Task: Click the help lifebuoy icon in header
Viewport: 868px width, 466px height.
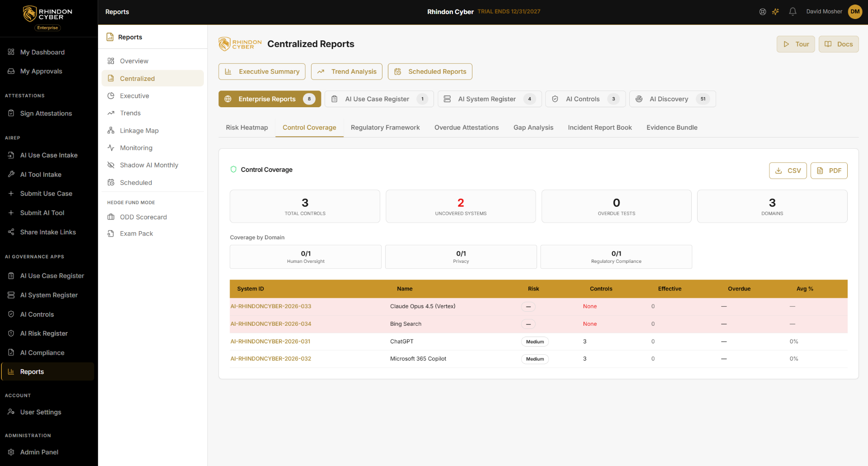Action: point(763,12)
